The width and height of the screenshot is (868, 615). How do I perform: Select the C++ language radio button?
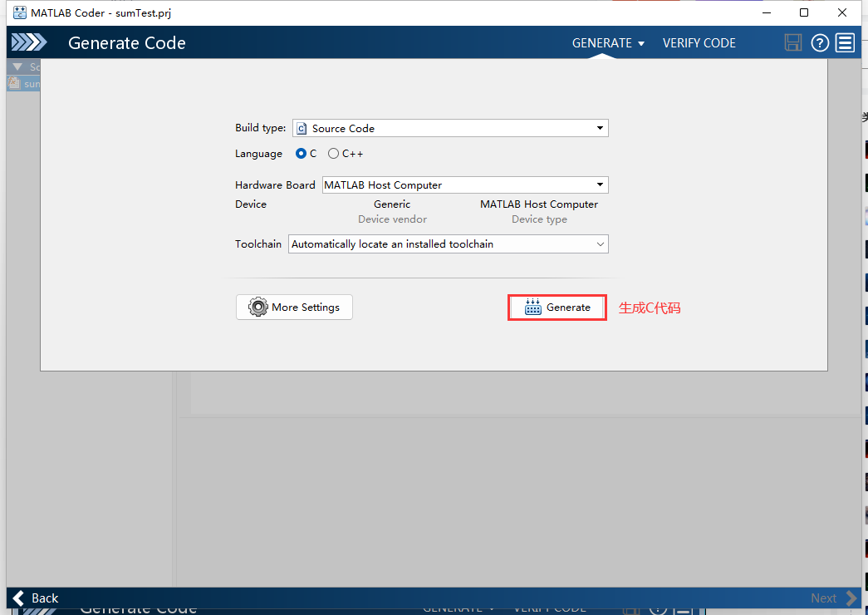[333, 154]
